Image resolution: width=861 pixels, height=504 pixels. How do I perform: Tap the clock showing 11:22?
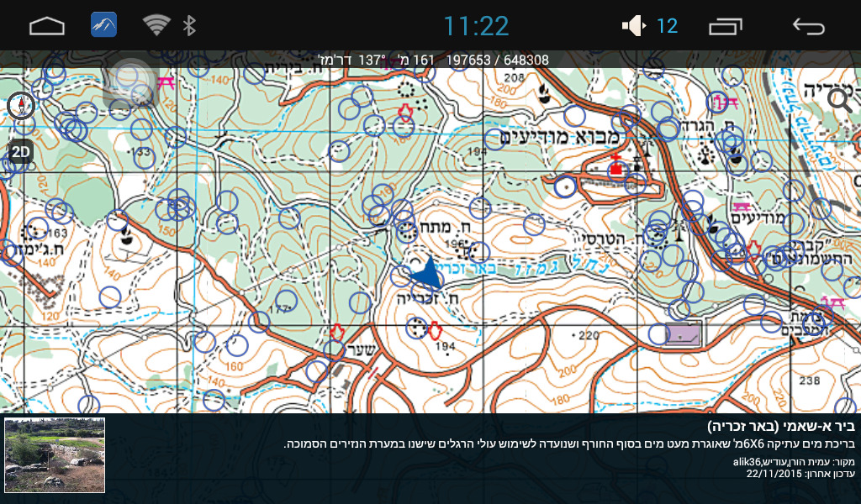(x=476, y=26)
